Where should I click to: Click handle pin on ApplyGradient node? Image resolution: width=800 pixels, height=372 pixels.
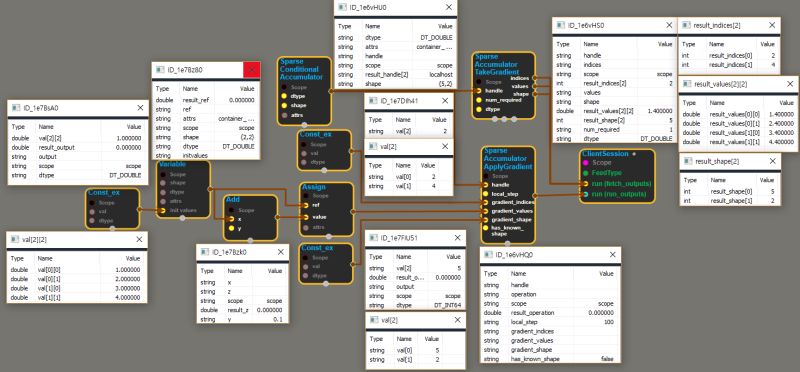tap(486, 185)
